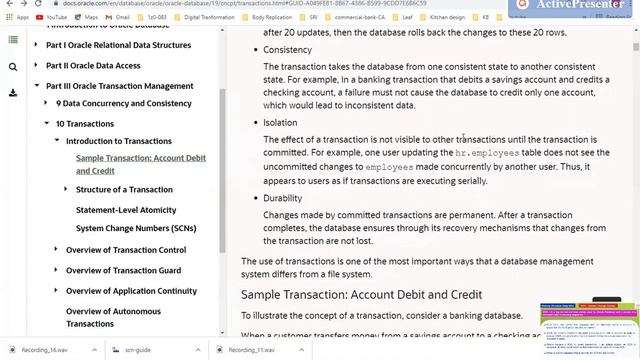Expand Part II Oracle Data Access
This screenshot has width=640, height=360.
pyautogui.click(x=36, y=64)
